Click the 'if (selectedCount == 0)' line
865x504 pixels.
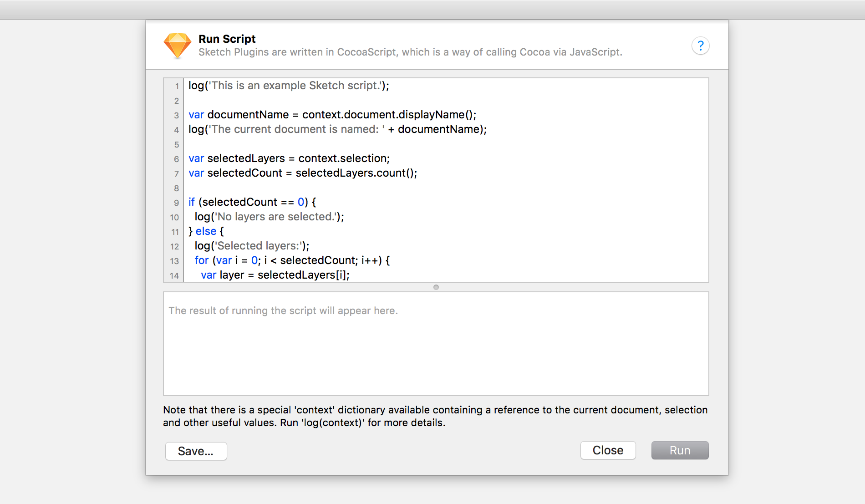click(x=252, y=202)
